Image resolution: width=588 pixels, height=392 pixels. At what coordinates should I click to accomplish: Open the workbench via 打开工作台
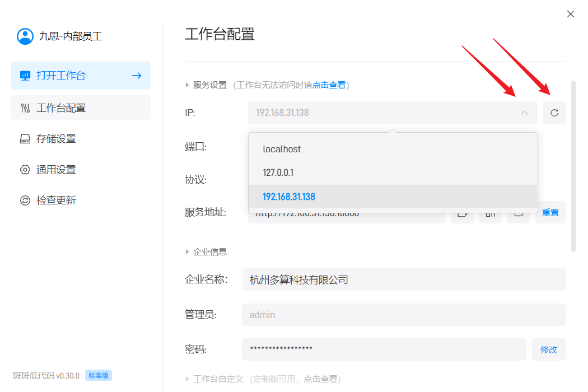point(81,76)
